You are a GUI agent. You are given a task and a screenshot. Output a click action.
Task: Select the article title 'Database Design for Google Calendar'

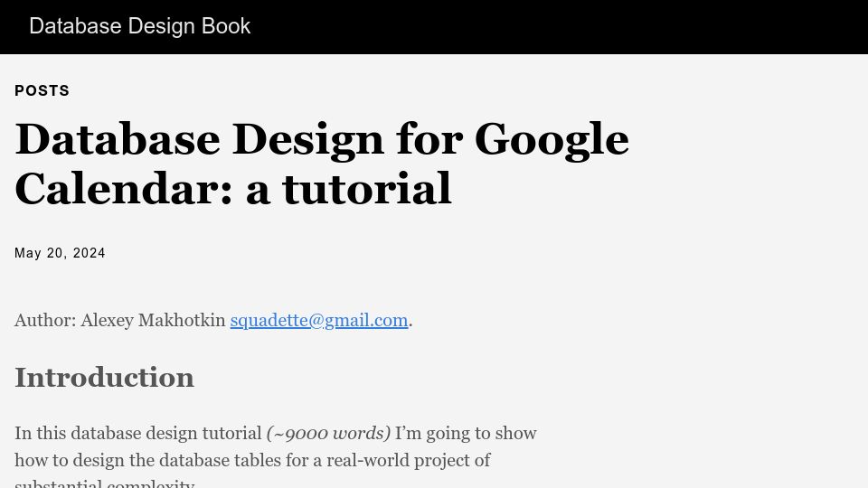(x=322, y=164)
